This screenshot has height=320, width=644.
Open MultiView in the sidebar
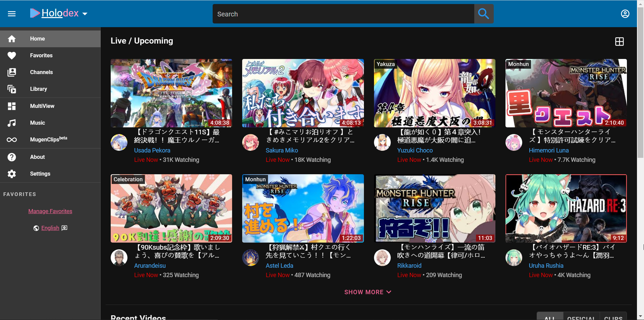point(50,106)
